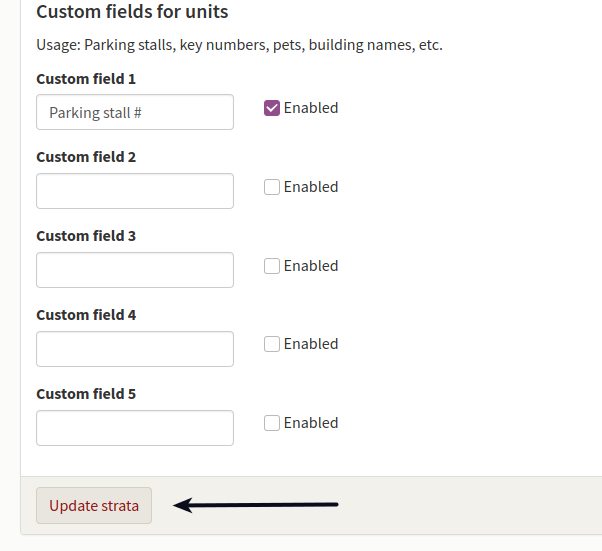Click the 'Enabled' text next to Custom field 1
The image size is (602, 551).
tap(311, 108)
